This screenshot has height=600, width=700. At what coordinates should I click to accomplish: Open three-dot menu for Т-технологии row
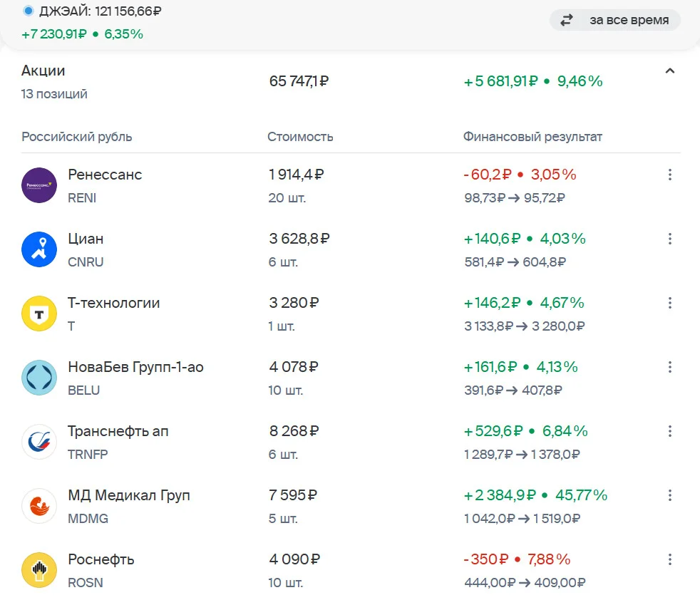pos(669,303)
